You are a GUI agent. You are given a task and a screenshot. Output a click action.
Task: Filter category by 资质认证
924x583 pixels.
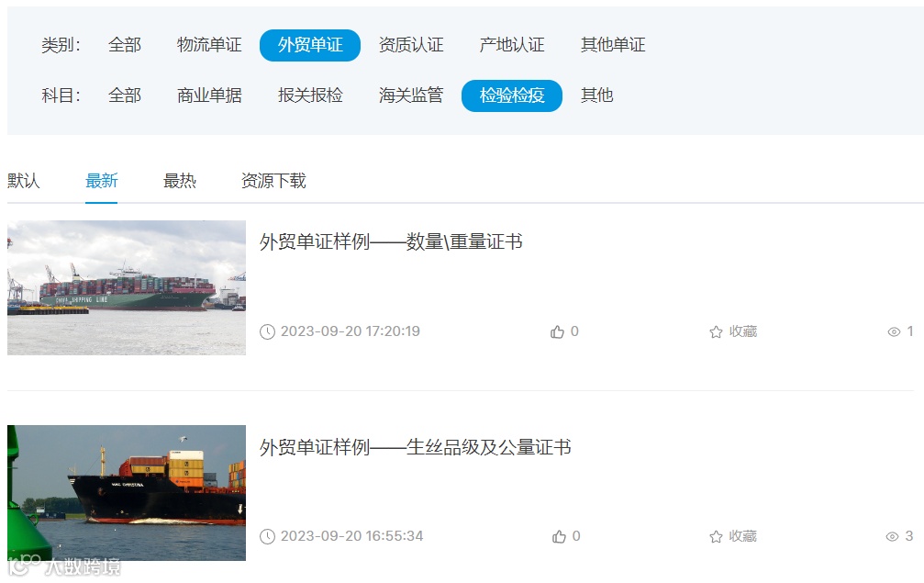tap(411, 45)
